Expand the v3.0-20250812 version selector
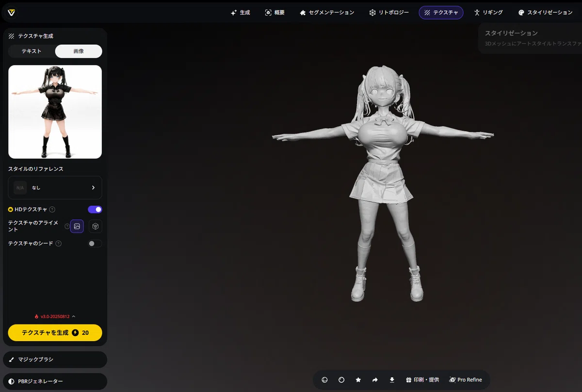This screenshot has width=582, height=392. [x=55, y=316]
